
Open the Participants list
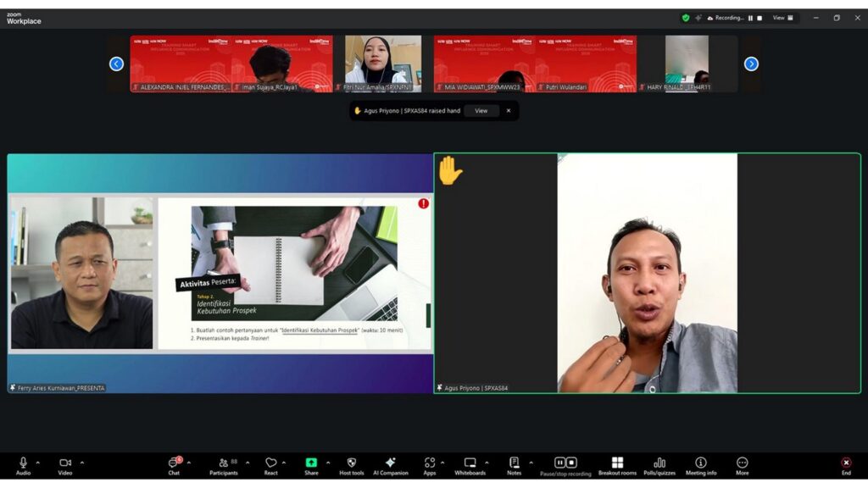[224, 466]
